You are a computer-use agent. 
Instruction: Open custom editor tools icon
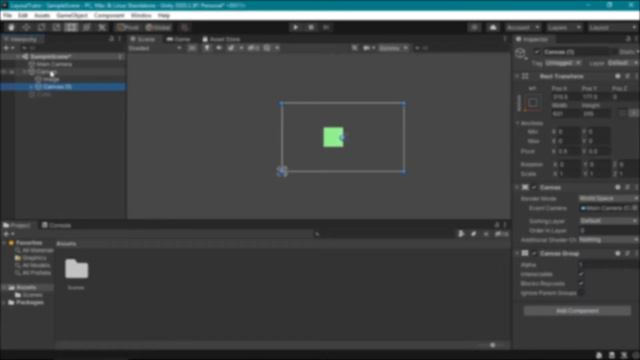tap(102, 27)
